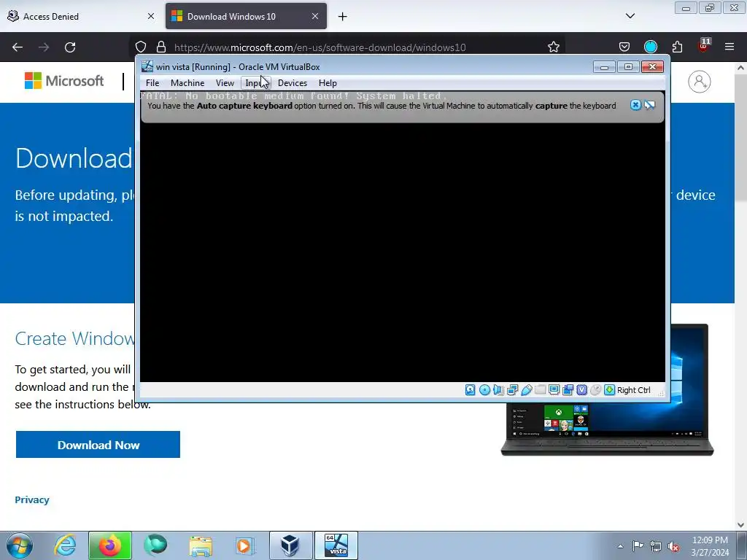This screenshot has width=747, height=560.
Task: Click the tracking protection shield icon
Action: tap(141, 47)
